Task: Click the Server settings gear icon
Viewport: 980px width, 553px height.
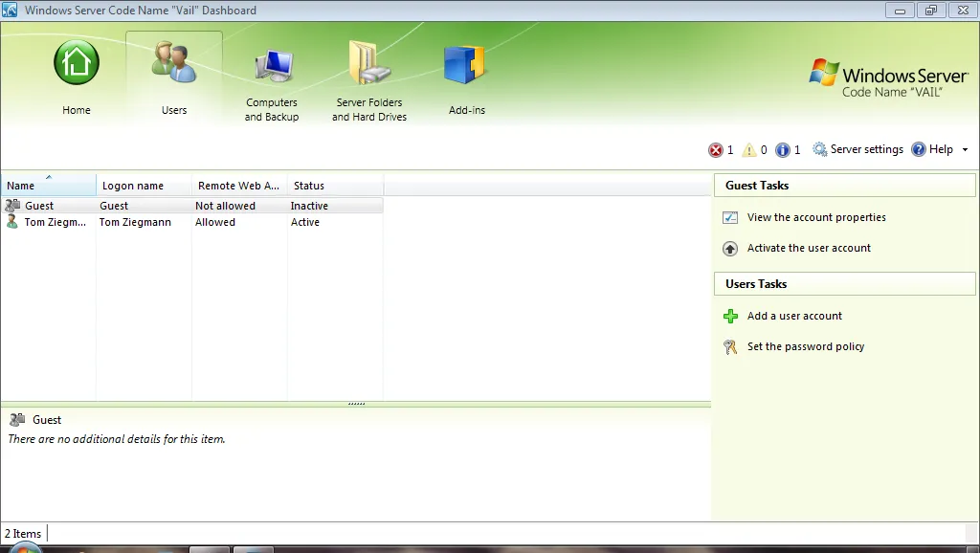Action: [819, 149]
